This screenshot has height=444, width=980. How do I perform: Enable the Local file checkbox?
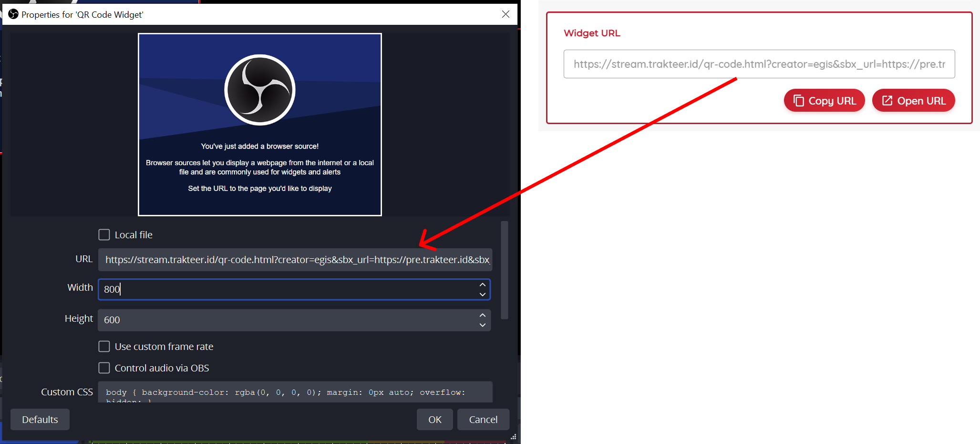click(104, 234)
